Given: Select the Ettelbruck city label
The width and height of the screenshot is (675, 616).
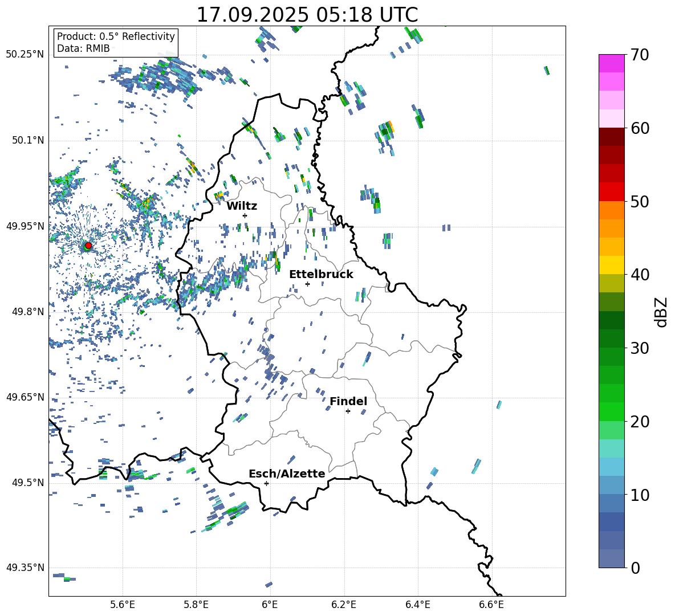Looking at the screenshot, I should coord(321,274).
